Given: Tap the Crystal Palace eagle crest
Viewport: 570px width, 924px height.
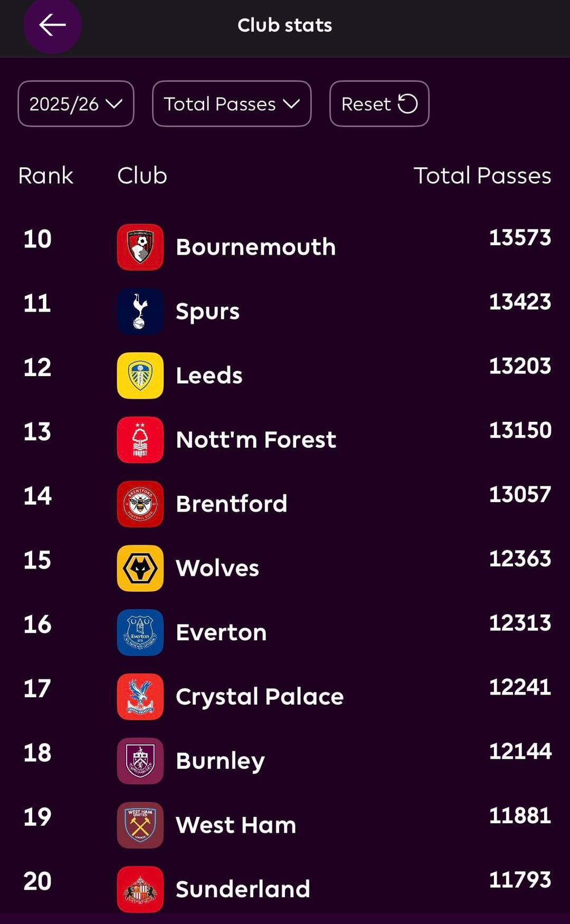Looking at the screenshot, I should (140, 697).
